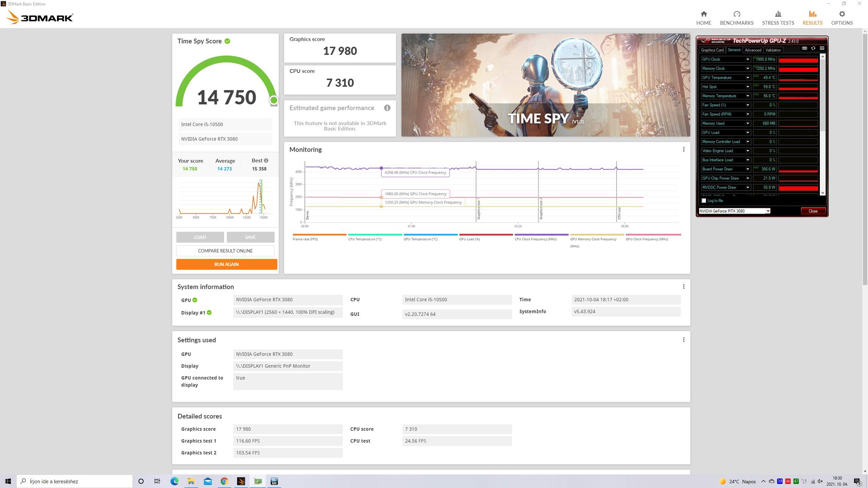Toggle GPU Temperature chart series
Image resolution: width=868 pixels, height=488 pixels.
pyautogui.click(x=430, y=237)
